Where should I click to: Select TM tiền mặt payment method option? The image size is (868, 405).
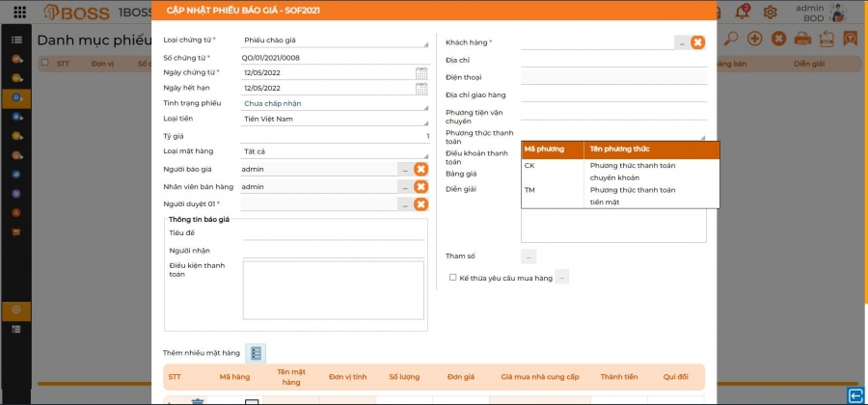point(620,196)
